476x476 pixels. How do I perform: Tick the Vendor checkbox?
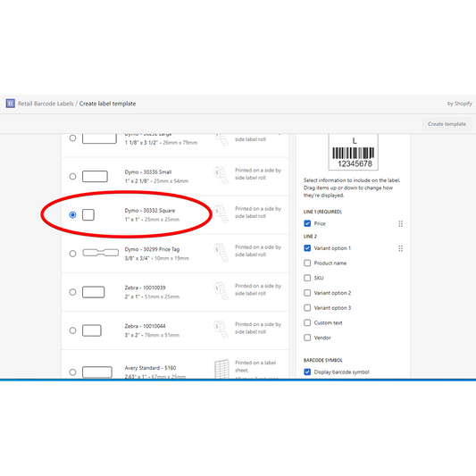307,338
